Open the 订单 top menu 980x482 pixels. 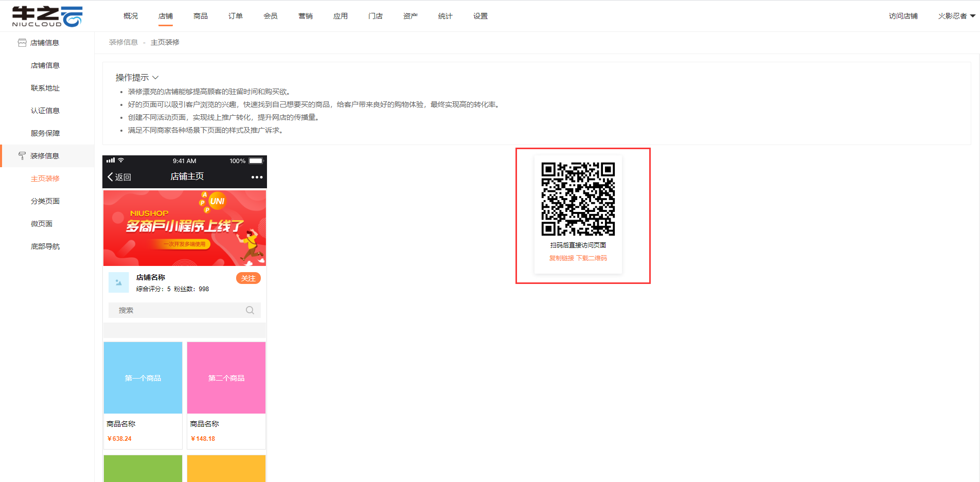point(236,16)
